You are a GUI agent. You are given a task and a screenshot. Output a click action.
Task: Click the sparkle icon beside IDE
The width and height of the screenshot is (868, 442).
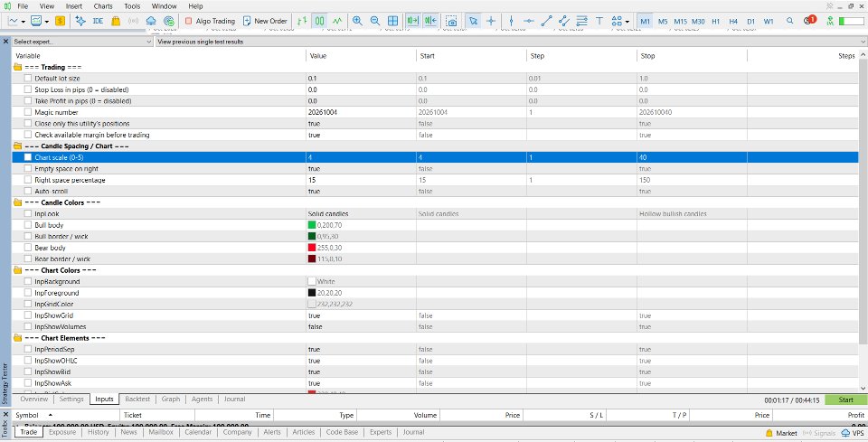tap(80, 21)
